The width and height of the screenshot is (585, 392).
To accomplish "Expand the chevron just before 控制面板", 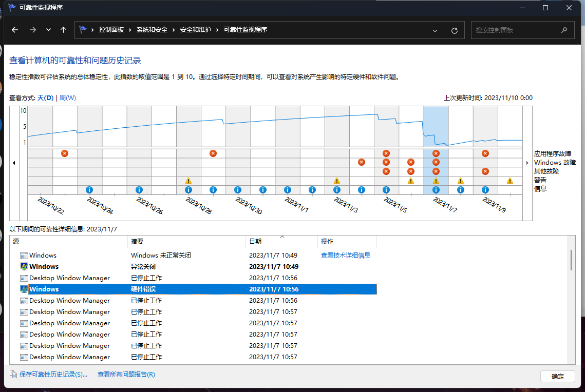I will 92,30.
